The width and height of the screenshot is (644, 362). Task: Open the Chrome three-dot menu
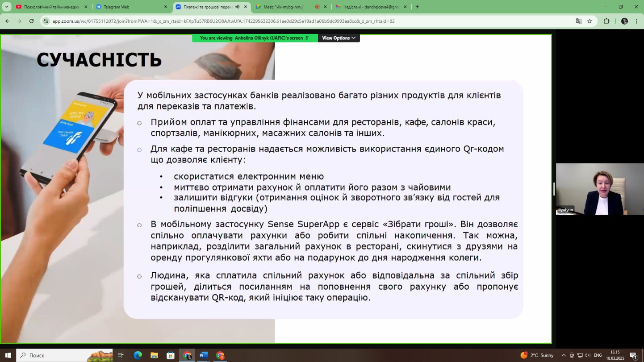point(637,21)
